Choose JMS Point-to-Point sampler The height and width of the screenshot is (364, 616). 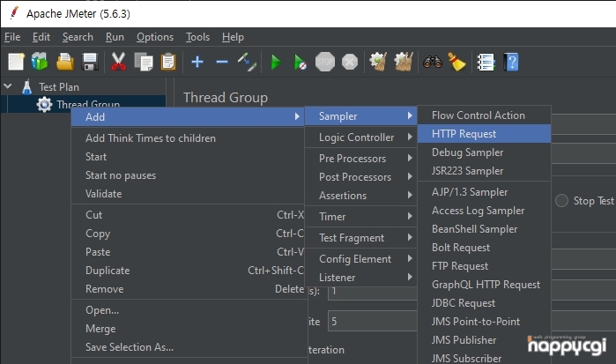(485, 321)
